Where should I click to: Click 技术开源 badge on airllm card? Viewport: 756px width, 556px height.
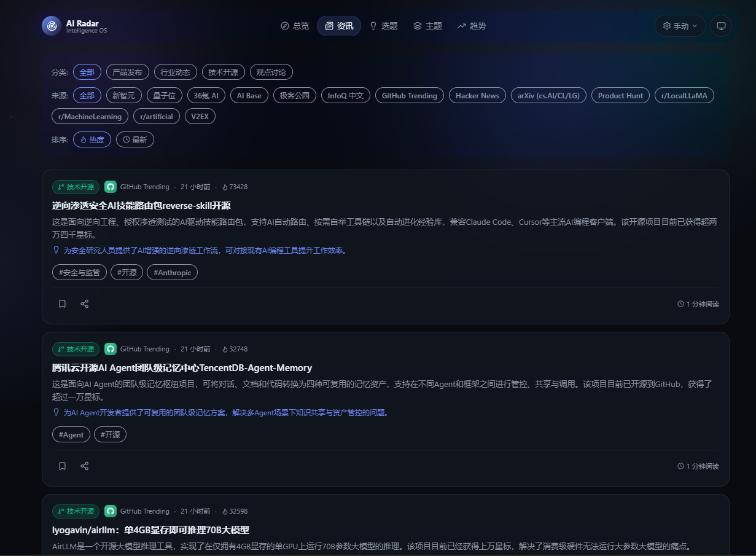coord(76,511)
